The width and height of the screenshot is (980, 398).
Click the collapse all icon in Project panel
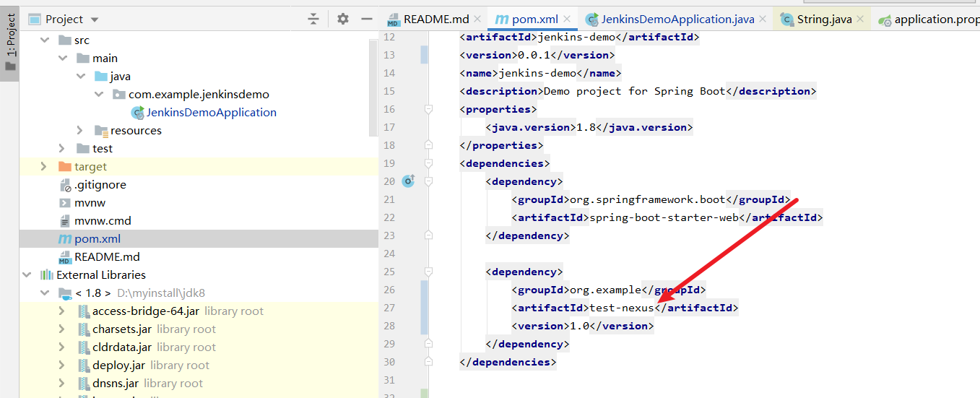[313, 20]
